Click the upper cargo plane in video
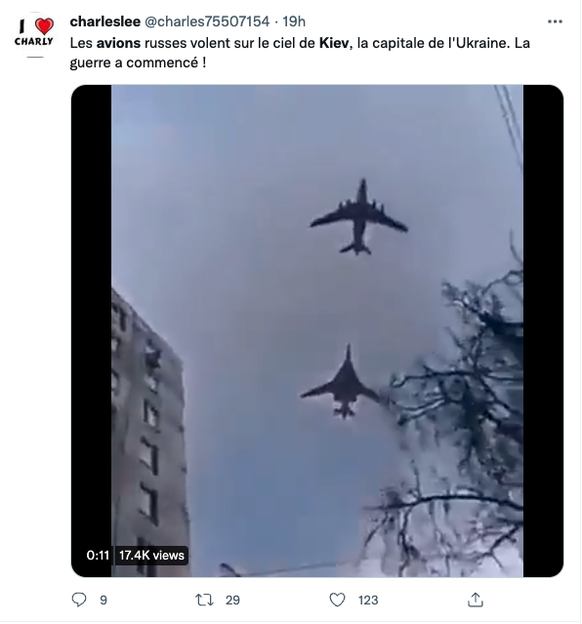582x624 pixels. tap(359, 217)
